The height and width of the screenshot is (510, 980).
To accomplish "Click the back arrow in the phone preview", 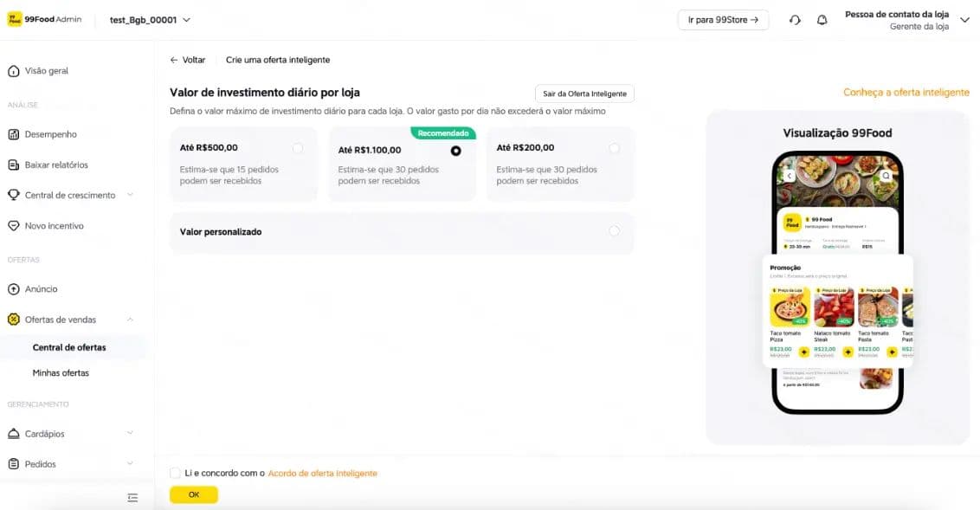I will pyautogui.click(x=789, y=177).
